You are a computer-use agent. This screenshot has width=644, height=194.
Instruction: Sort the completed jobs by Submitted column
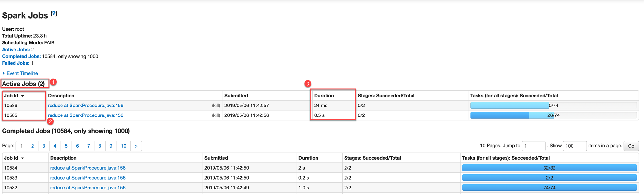point(216,158)
